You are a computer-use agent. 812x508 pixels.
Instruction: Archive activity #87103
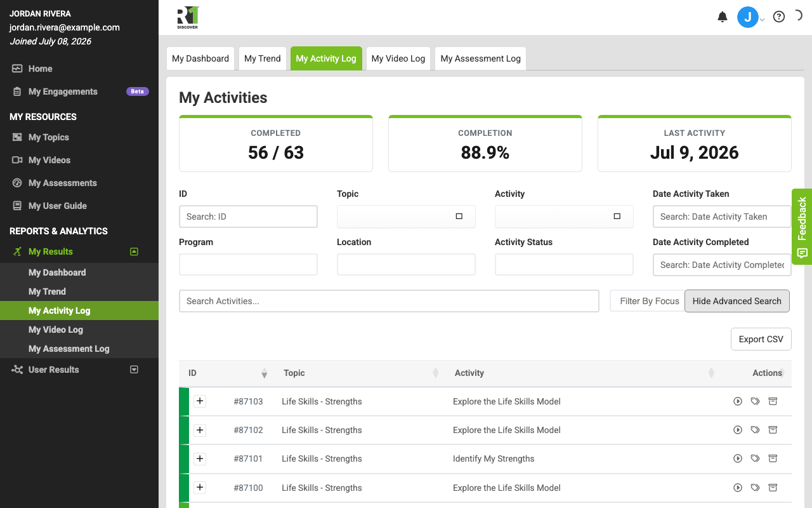tap(773, 401)
